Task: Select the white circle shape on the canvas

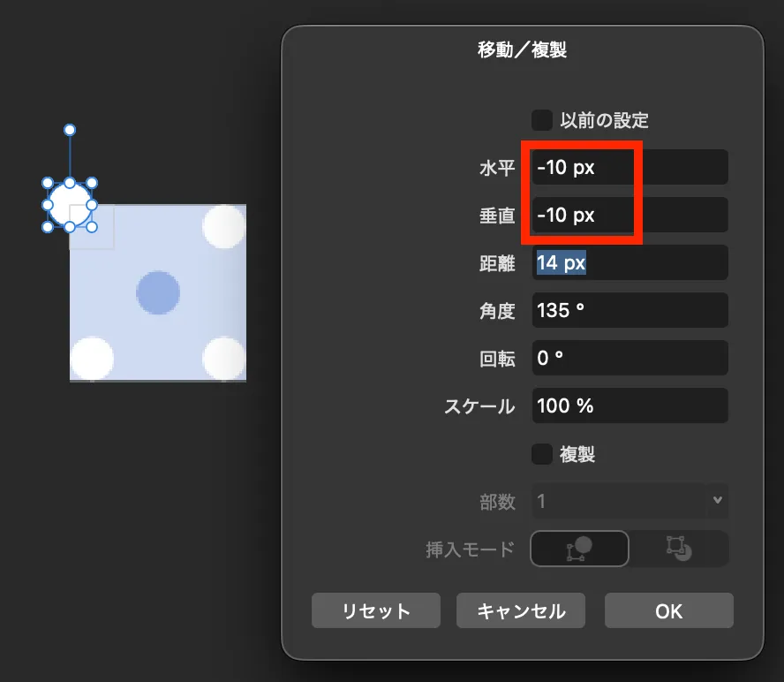Action: pos(69,205)
